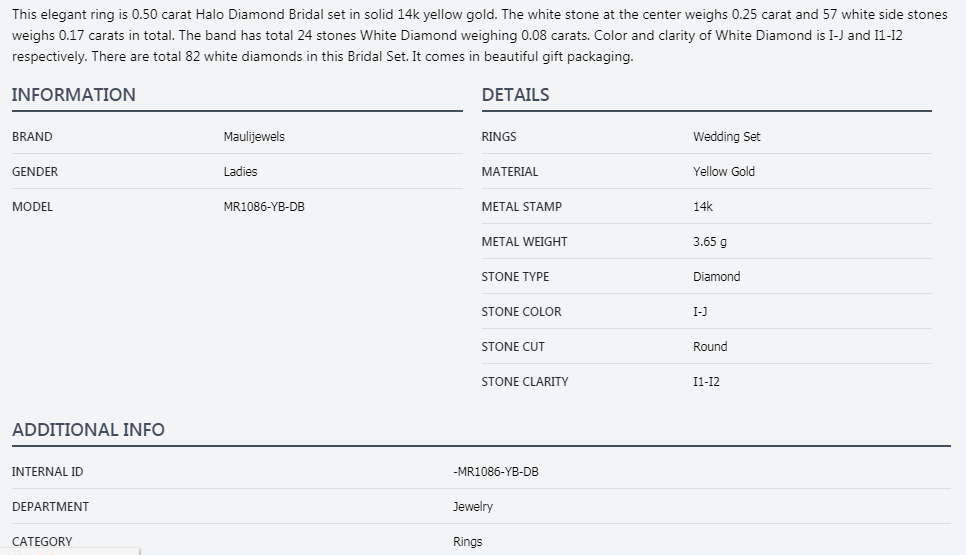The width and height of the screenshot is (966, 555).
Task: Click the Maulijewels brand value
Action: click(254, 137)
